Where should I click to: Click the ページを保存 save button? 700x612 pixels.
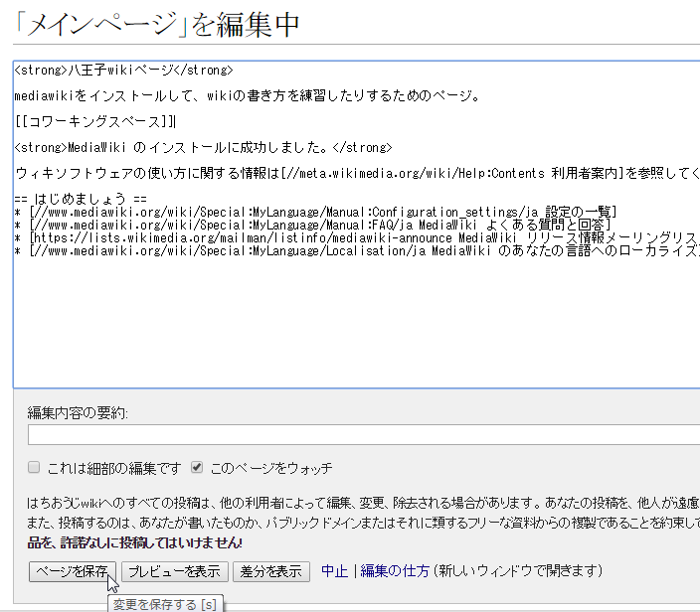point(73,571)
